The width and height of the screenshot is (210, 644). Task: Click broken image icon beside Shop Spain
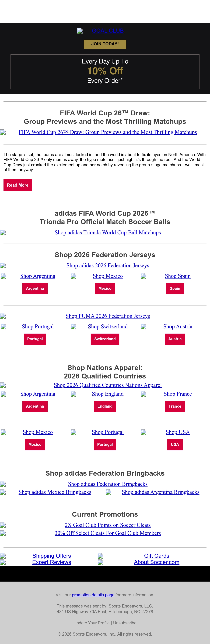point(143,276)
